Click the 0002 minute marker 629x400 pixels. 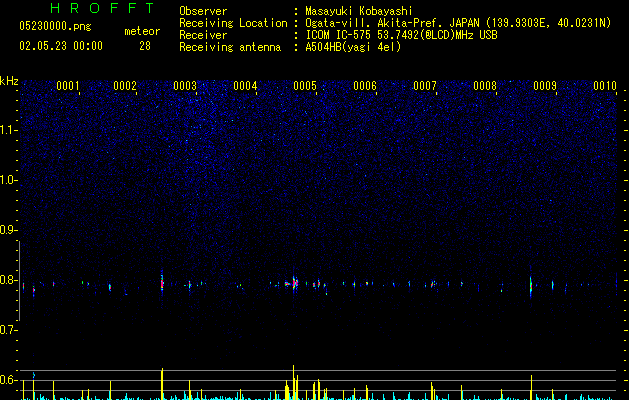click(125, 86)
